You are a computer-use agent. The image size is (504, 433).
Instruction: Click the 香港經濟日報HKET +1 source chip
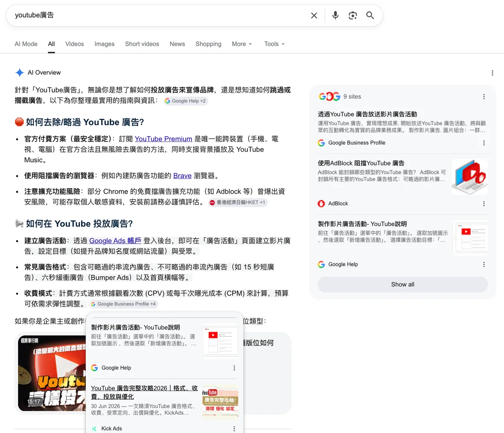[238, 202]
